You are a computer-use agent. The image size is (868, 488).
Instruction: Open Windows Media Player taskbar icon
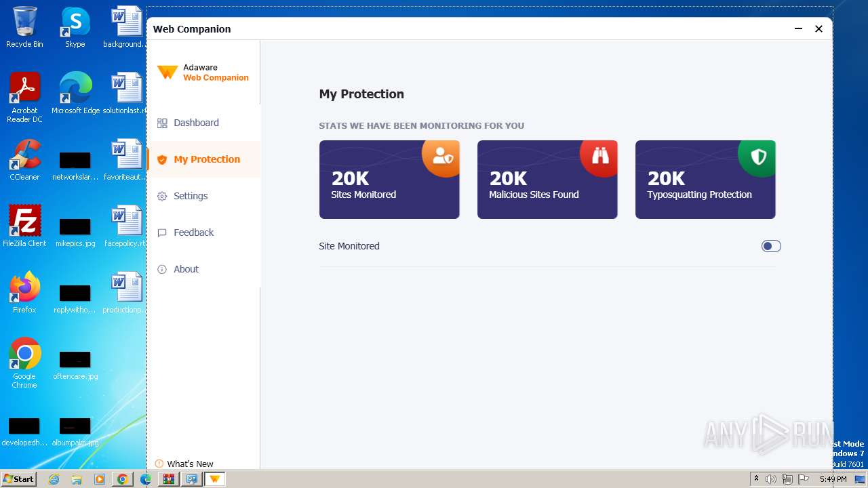point(100,479)
